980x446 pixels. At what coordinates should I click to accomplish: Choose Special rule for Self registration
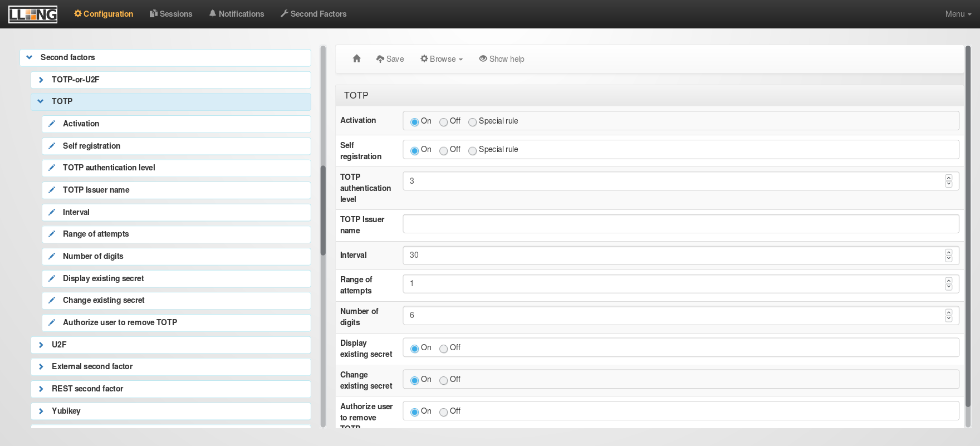click(x=472, y=150)
